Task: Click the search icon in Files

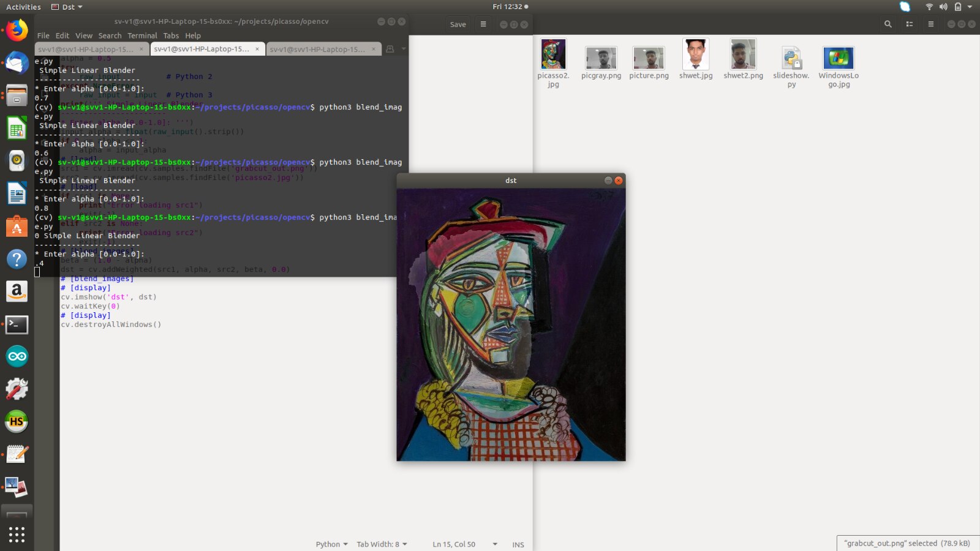Action: [888, 24]
